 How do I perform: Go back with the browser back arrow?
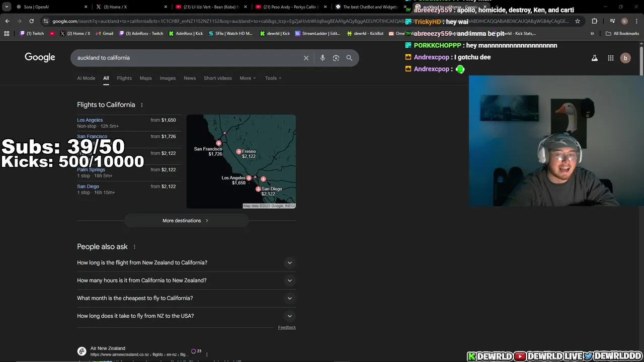pos(7,21)
